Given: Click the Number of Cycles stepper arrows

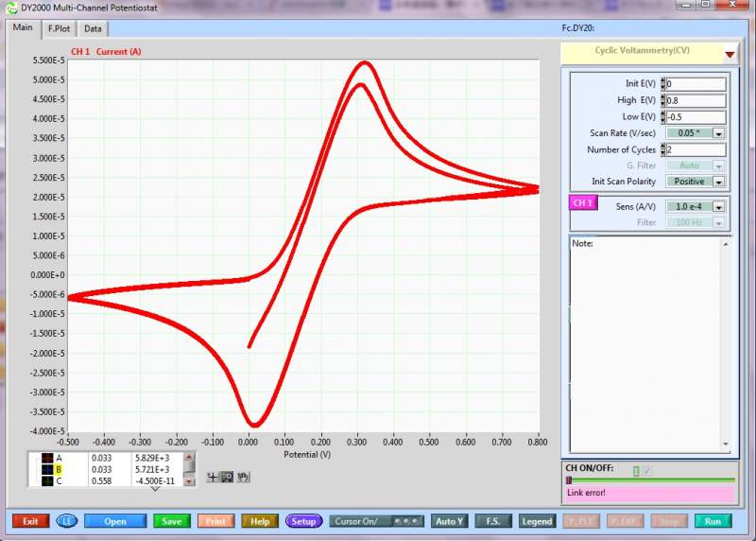Looking at the screenshot, I should [663, 149].
